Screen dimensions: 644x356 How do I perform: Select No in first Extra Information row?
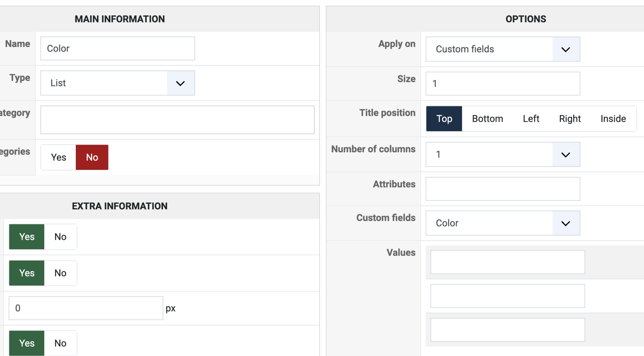pyautogui.click(x=60, y=237)
